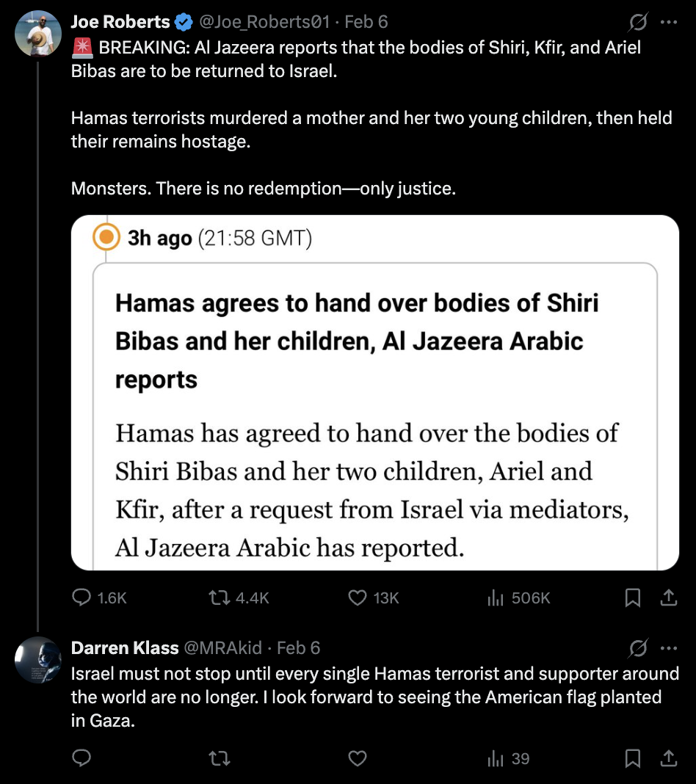Screen dimensions: 696x784
Task: Like Darren Klass' reply
Action: pyautogui.click(x=358, y=758)
